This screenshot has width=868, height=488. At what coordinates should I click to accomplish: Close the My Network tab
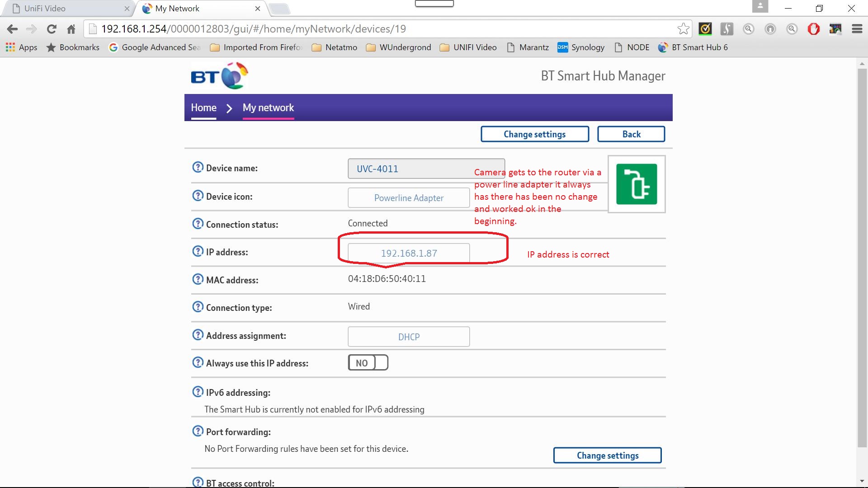point(257,9)
